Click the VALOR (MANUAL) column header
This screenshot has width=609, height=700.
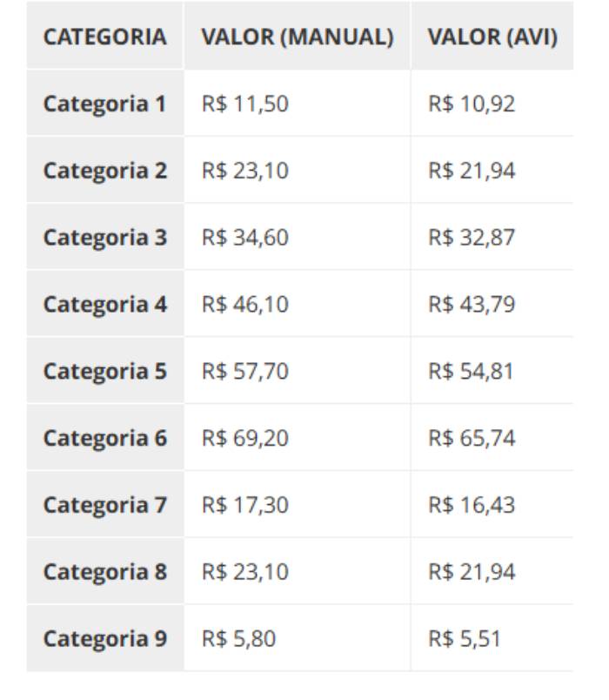(298, 37)
